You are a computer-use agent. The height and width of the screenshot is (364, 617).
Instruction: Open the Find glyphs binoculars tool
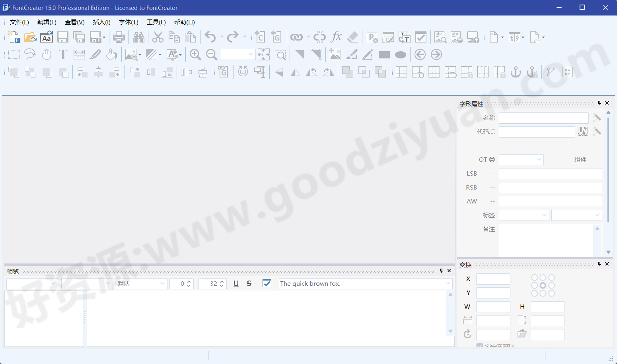[138, 37]
